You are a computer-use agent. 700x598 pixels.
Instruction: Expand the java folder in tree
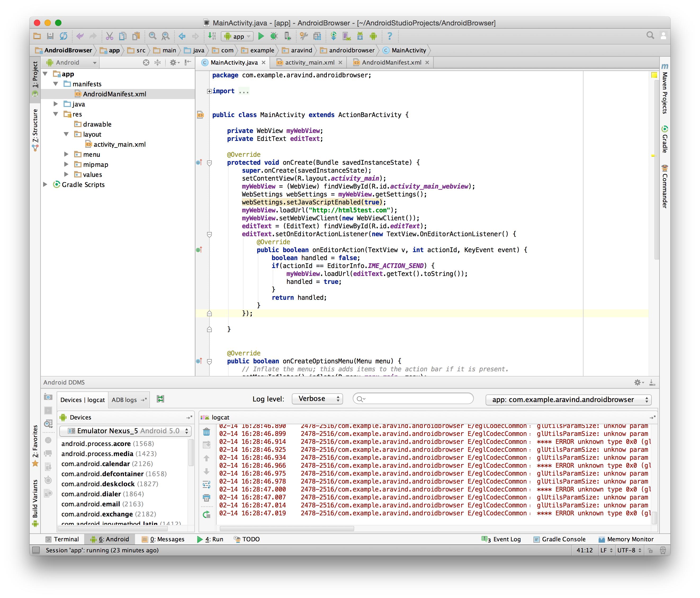(56, 104)
